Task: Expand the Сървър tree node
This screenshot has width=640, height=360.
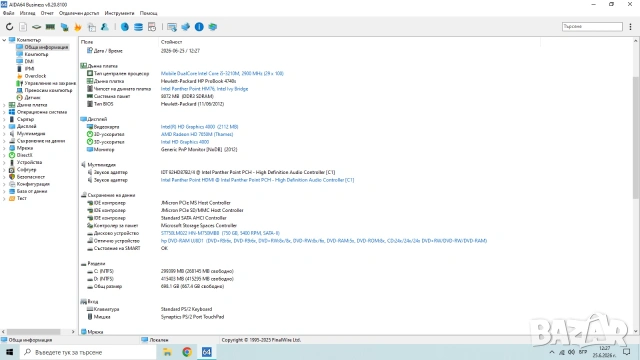Action: click(4, 119)
